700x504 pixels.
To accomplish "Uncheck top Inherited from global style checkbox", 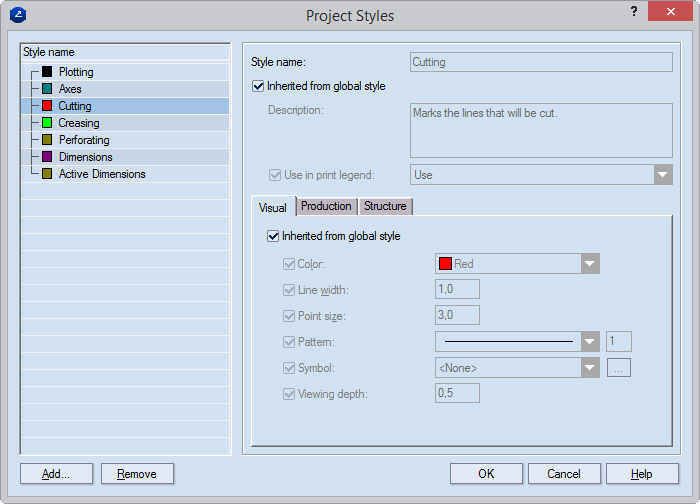I will (259, 87).
